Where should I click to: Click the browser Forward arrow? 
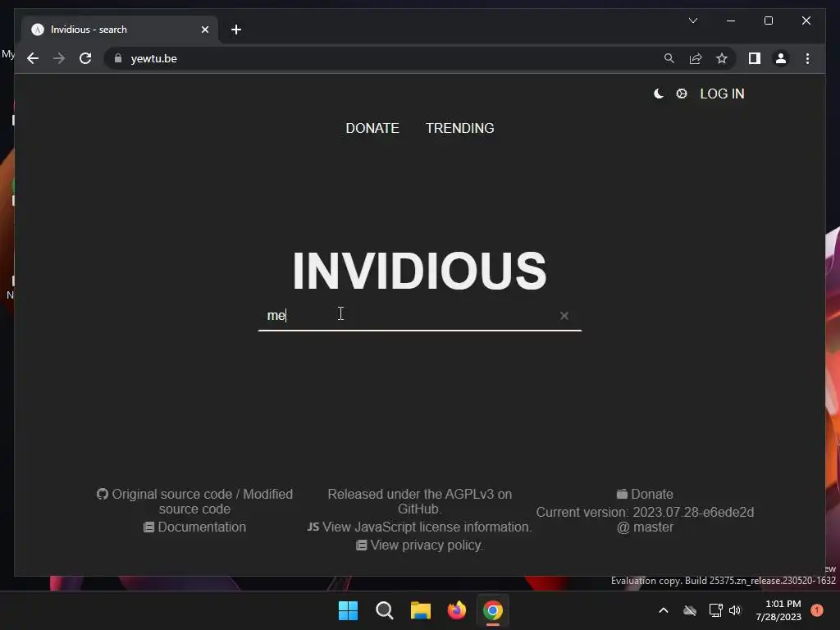[x=59, y=58]
